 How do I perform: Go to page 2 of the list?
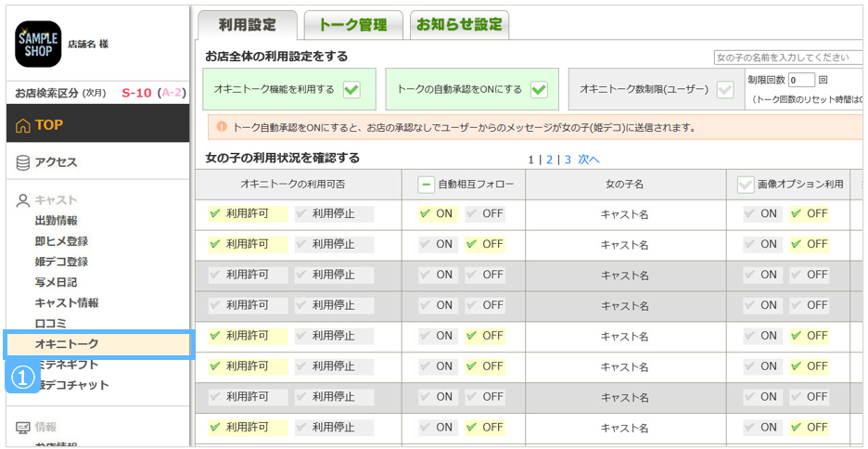(x=549, y=160)
